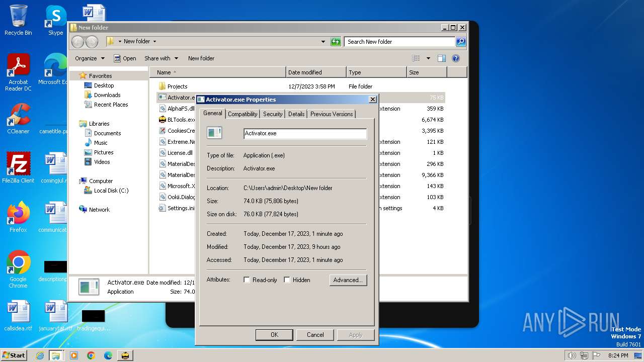Refresh the New folder view
The image size is (644, 362).
click(x=336, y=42)
